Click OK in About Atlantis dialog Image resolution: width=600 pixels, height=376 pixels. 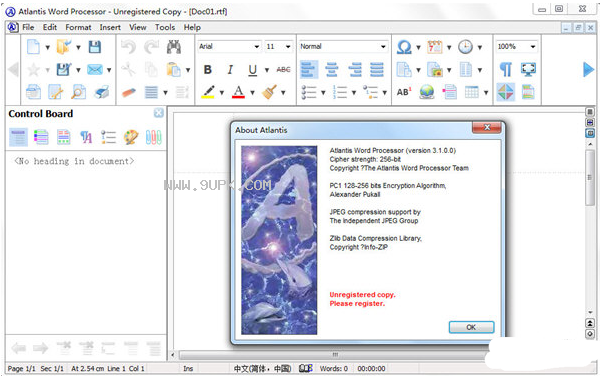pyautogui.click(x=471, y=327)
